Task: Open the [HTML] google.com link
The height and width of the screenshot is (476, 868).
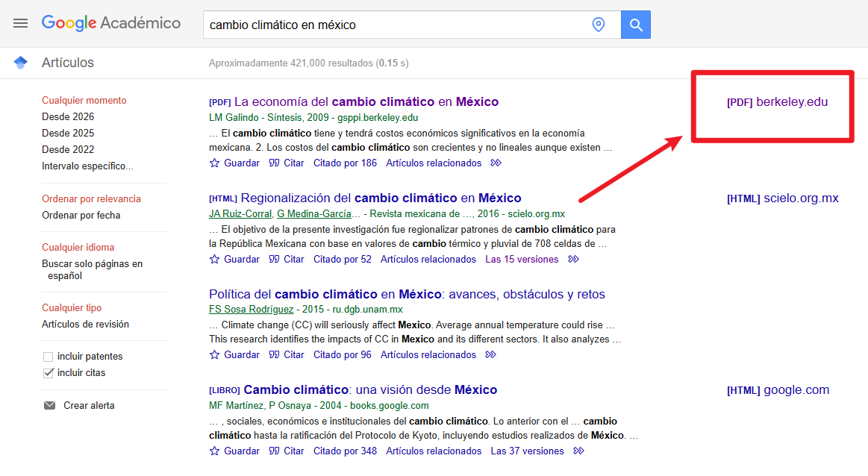Action: pos(778,389)
